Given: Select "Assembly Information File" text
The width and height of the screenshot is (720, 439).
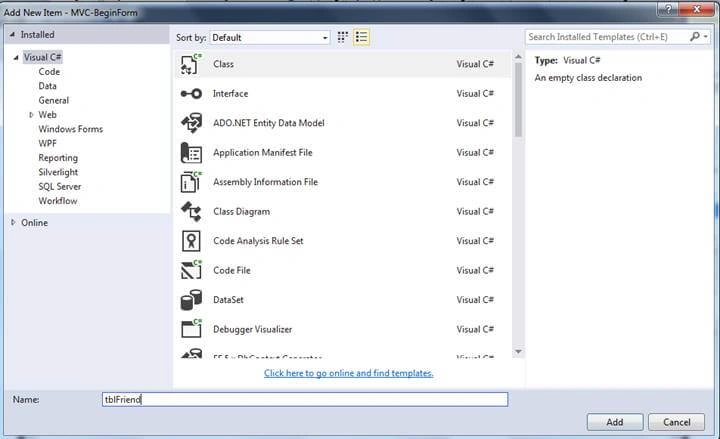Looking at the screenshot, I should (265, 182).
